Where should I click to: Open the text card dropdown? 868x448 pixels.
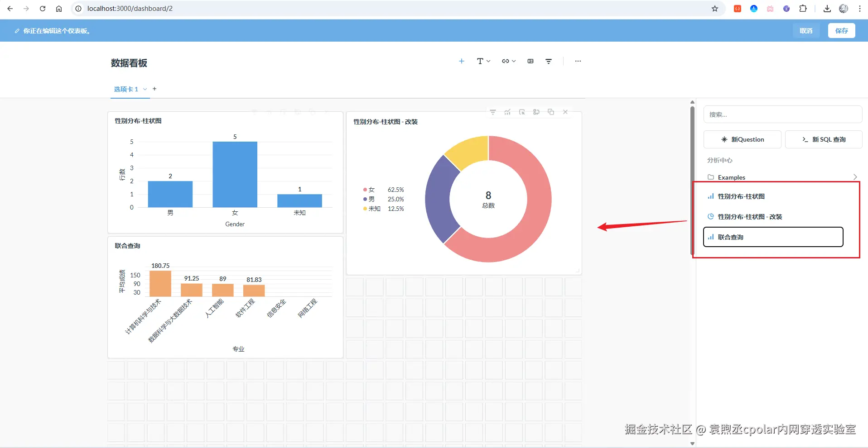click(x=484, y=61)
